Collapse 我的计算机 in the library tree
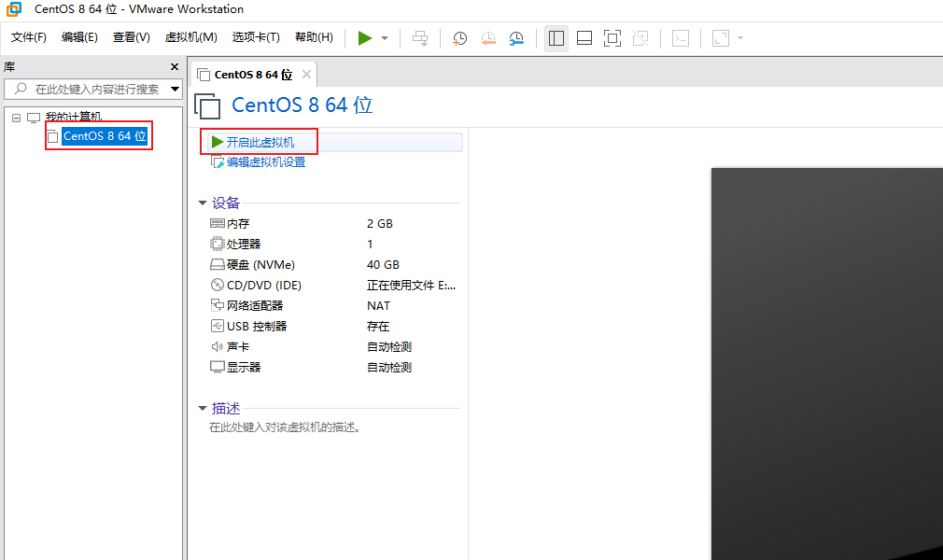 [15, 117]
